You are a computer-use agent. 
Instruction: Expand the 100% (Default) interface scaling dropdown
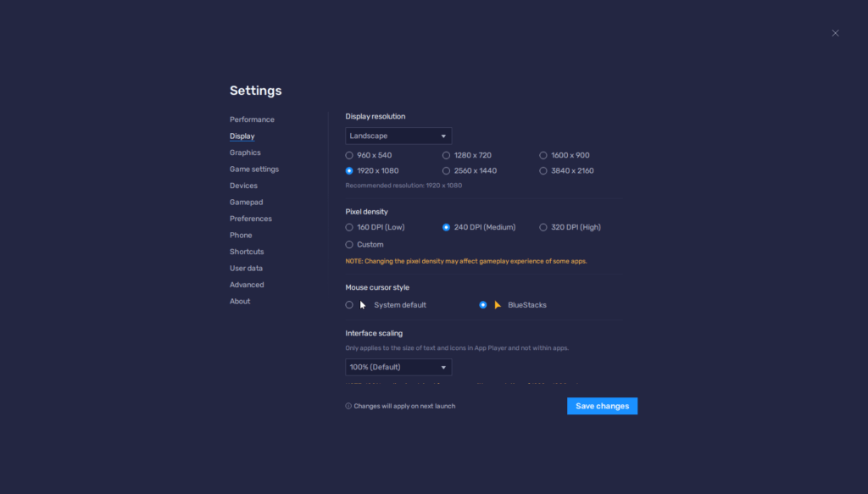point(398,367)
